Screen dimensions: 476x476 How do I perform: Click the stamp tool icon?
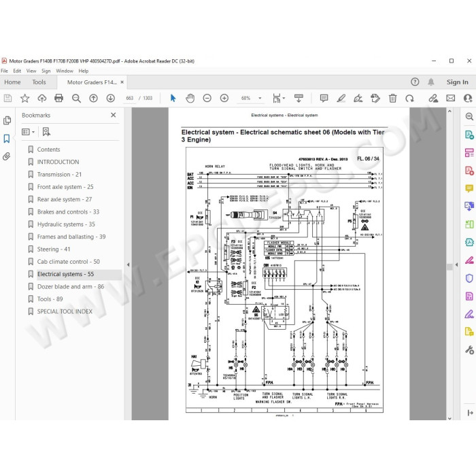(375, 98)
